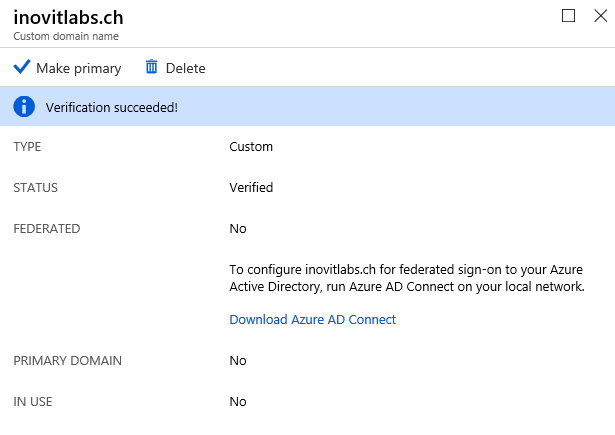Open the Download Azure AD Connect link

pos(313,319)
